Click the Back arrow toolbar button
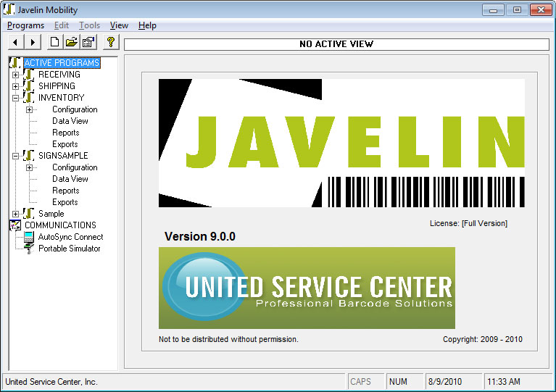This screenshot has height=392, width=556. (x=16, y=43)
